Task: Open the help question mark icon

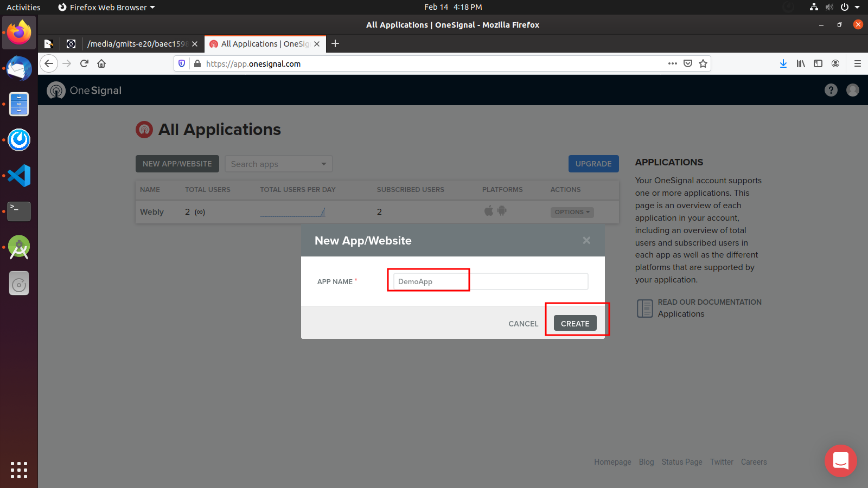Action: (x=831, y=90)
